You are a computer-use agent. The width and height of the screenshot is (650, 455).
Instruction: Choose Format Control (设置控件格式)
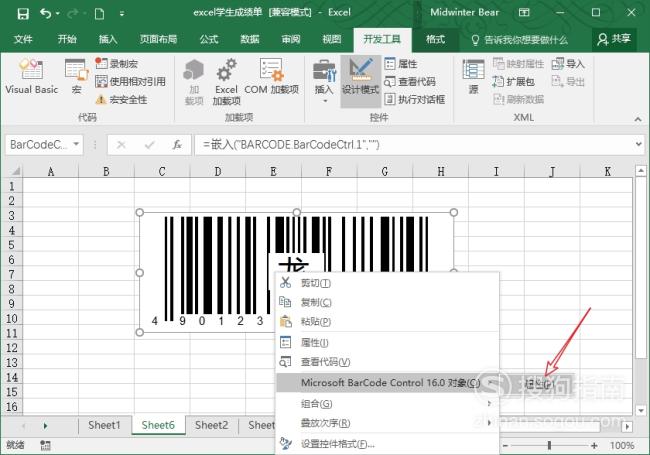pos(387,444)
